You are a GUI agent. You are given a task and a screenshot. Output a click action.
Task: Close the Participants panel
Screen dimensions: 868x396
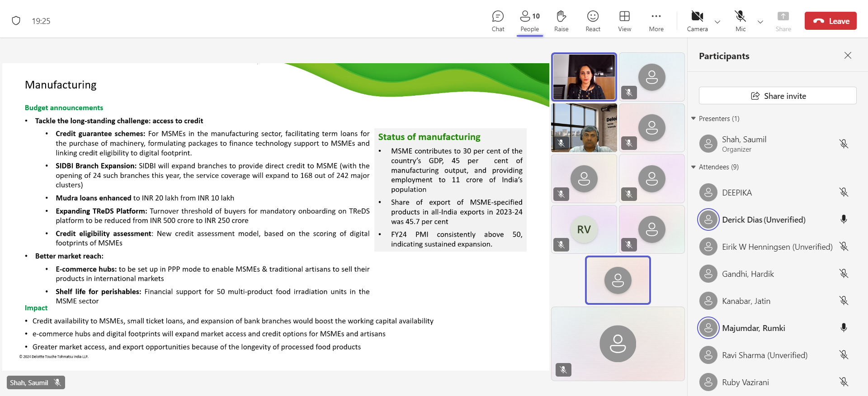848,55
